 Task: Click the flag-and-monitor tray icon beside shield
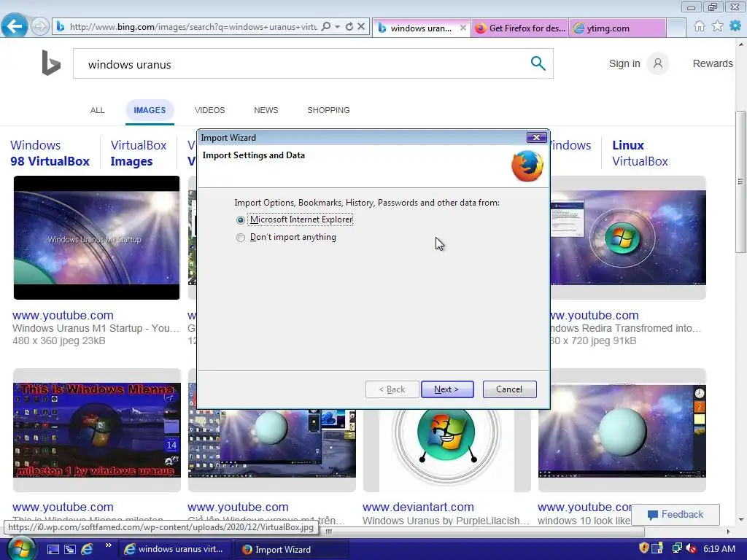tap(657, 548)
